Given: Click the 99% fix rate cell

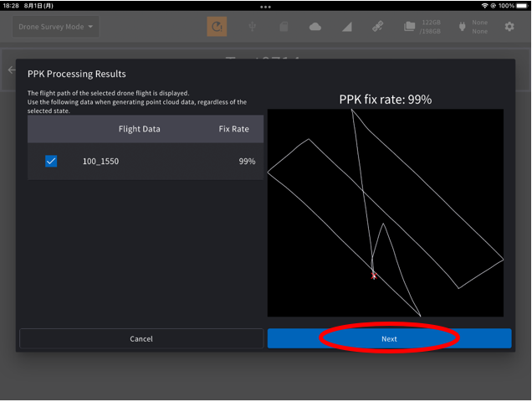Looking at the screenshot, I should tap(247, 161).
